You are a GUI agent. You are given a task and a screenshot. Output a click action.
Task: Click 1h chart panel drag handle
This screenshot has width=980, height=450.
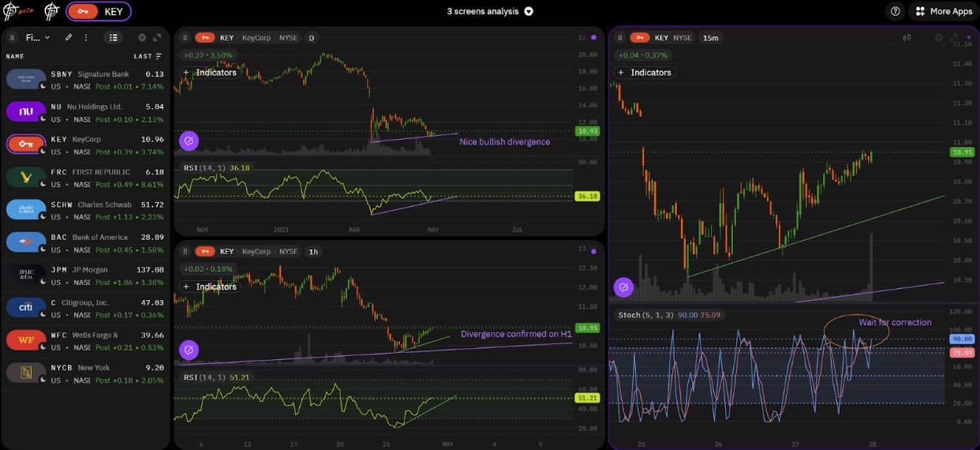coord(185,251)
